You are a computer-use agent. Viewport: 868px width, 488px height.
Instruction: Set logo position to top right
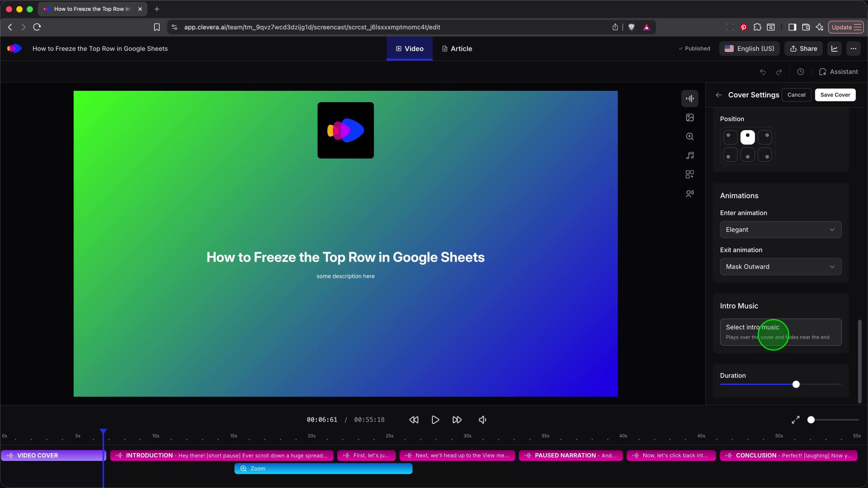pos(765,137)
